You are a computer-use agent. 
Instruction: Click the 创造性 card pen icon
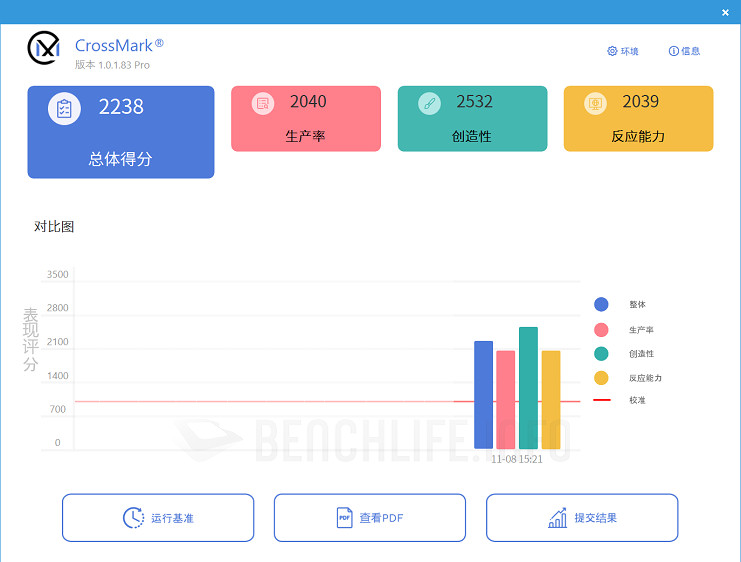click(x=429, y=103)
